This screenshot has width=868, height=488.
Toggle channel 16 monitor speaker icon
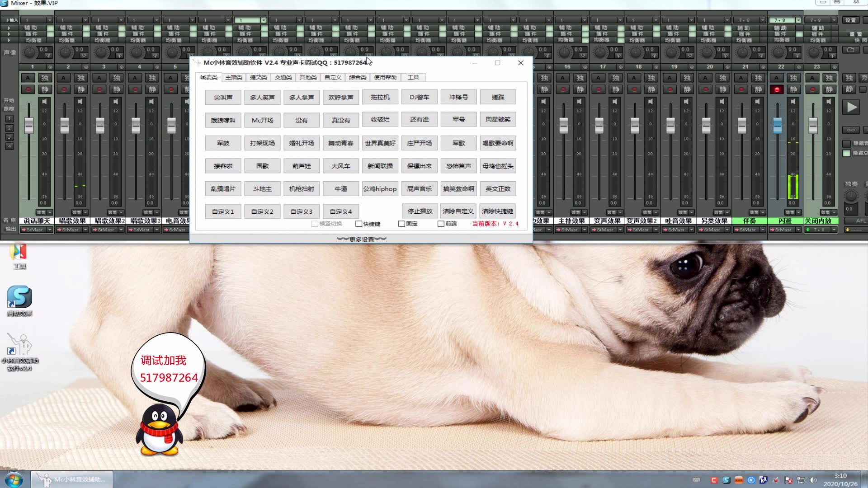[x=579, y=102]
